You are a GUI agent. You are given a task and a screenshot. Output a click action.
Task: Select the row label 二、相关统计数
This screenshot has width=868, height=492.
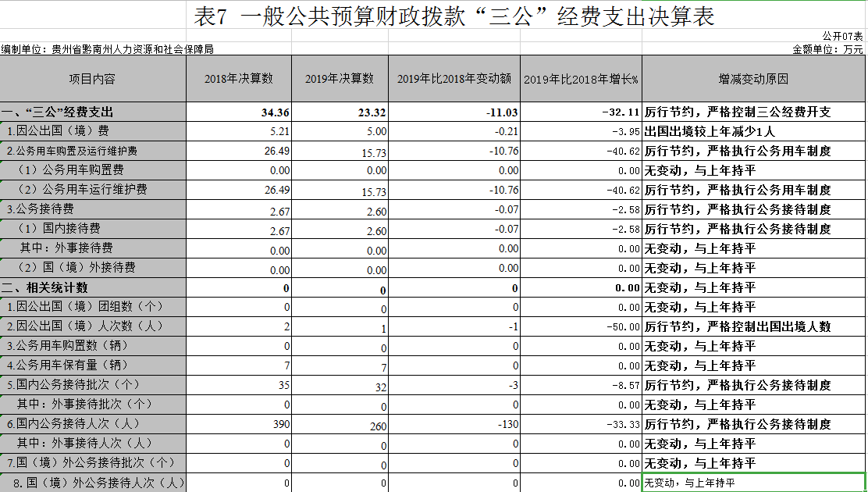(x=92, y=287)
